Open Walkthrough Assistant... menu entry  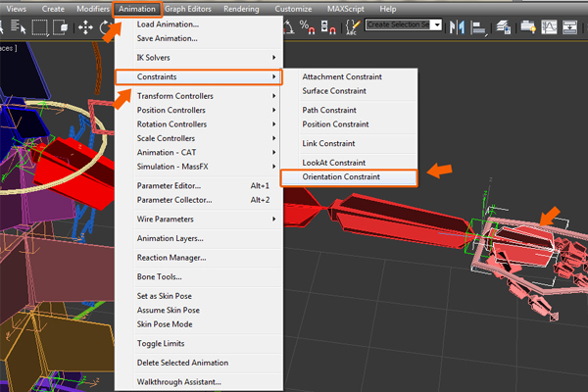pyautogui.click(x=199, y=382)
